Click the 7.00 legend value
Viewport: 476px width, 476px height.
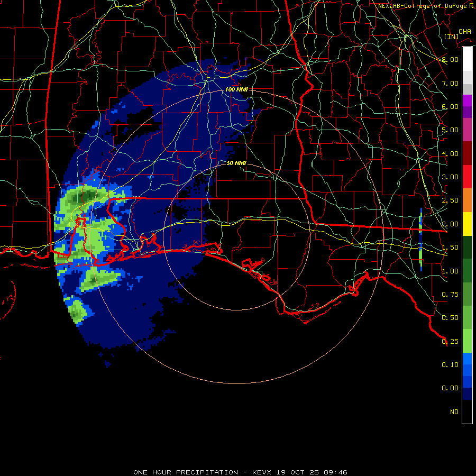pos(450,83)
